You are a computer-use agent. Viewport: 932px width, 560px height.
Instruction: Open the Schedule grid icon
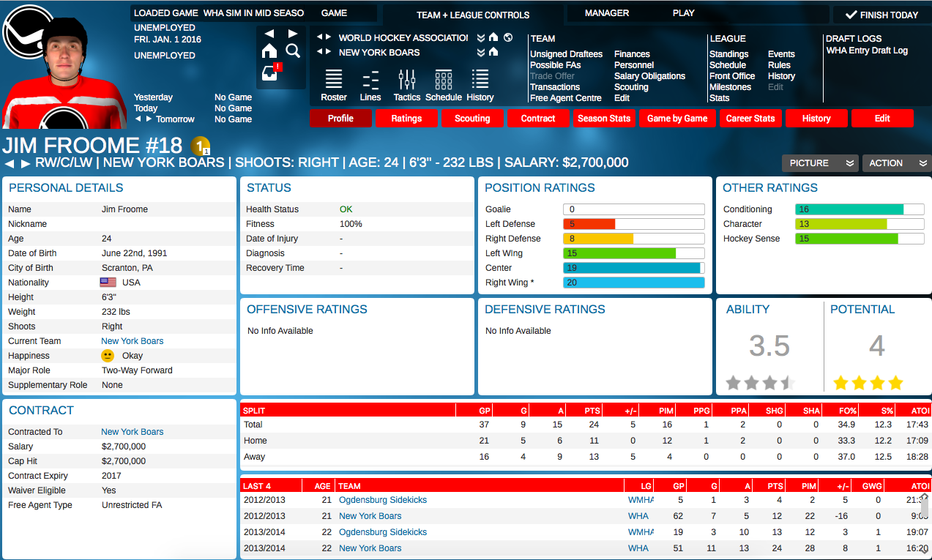[443, 81]
